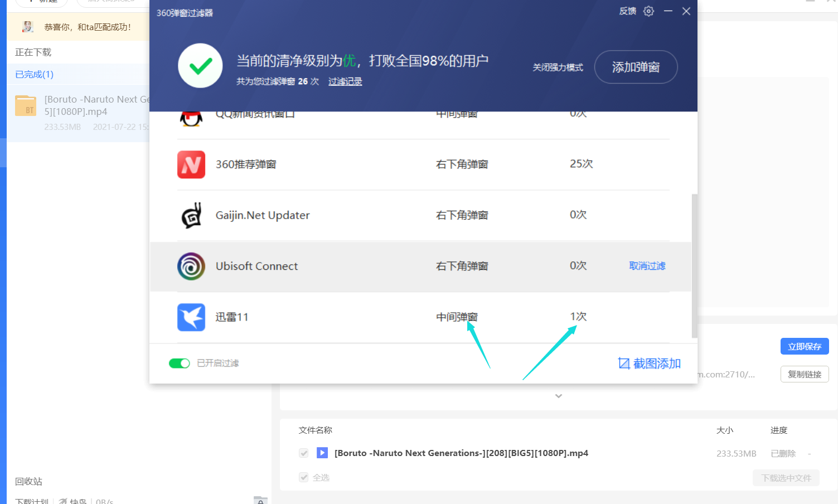Toggle the 已开启过滤 switch
This screenshot has height=504, width=838.
pos(180,364)
